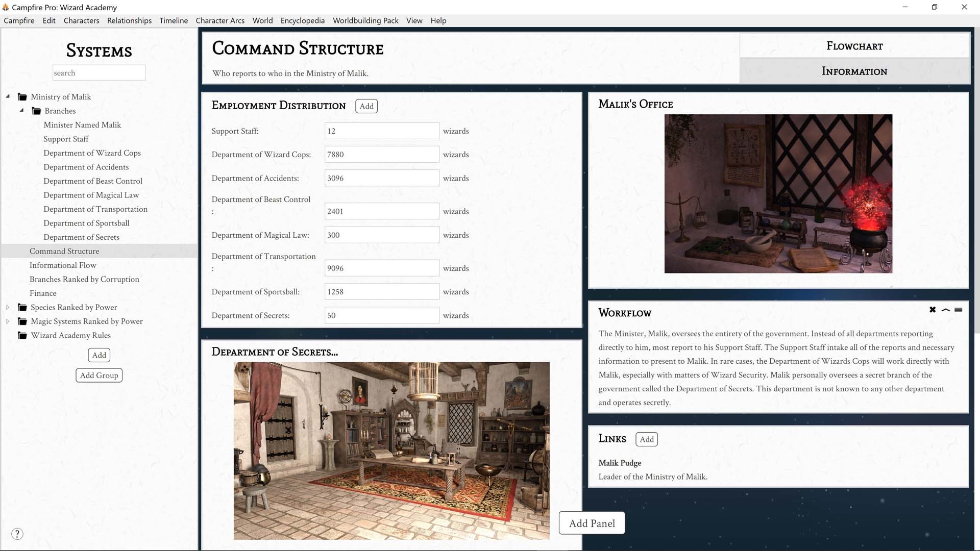Open the Characters menu

pyautogui.click(x=81, y=20)
